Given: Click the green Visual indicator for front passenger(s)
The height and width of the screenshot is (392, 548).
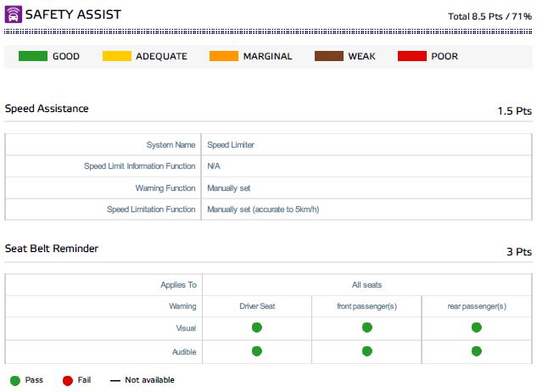Looking at the screenshot, I should 366,328.
